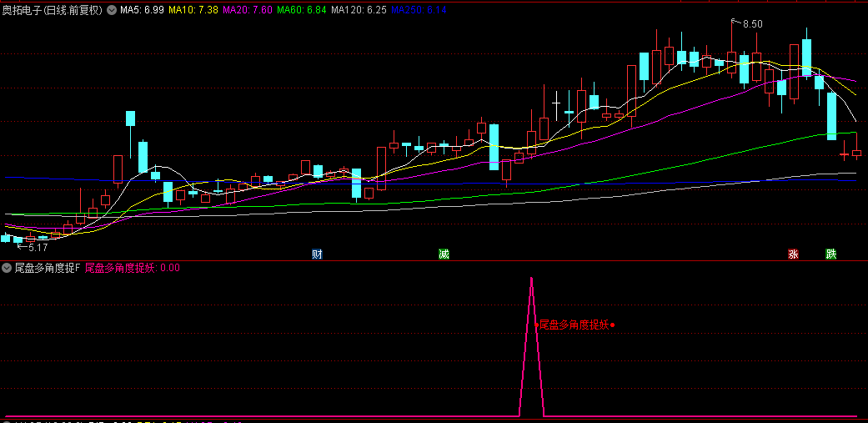Open the 尾盘多角度捉F sub-indicator dropdown arrow
868x423 pixels.
tap(7, 268)
